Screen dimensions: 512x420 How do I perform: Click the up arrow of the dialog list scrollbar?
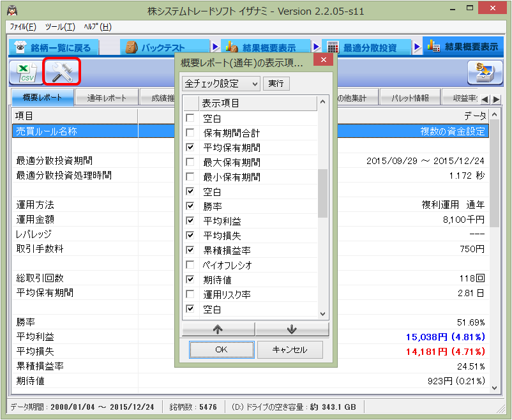coord(322,102)
